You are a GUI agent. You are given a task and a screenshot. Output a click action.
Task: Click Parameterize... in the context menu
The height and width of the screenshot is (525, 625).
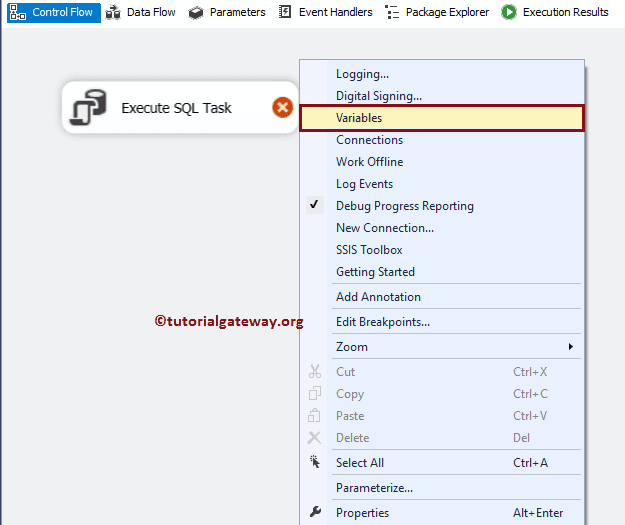(x=374, y=488)
